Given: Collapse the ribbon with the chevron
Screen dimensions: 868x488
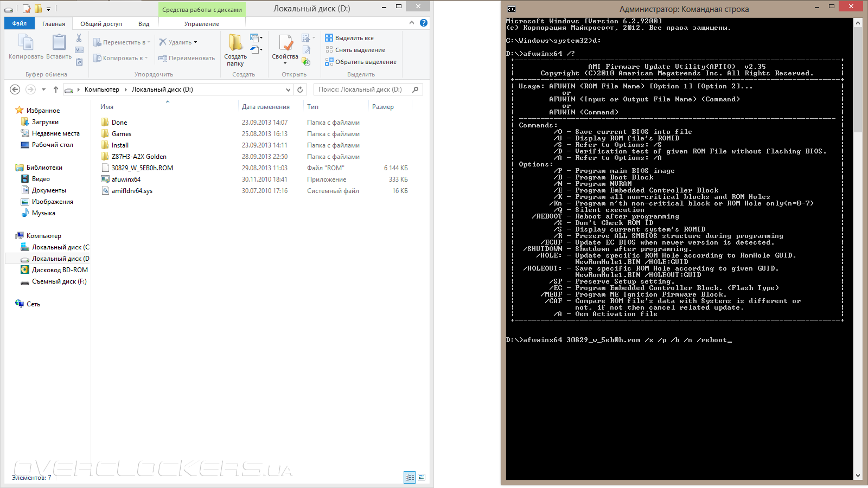Looking at the screenshot, I should click(412, 23).
